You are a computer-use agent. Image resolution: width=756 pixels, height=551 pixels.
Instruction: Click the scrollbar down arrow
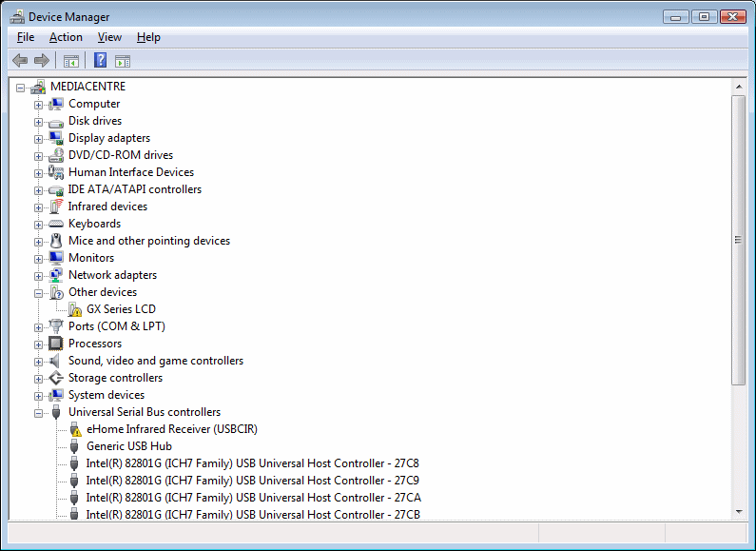click(x=739, y=512)
